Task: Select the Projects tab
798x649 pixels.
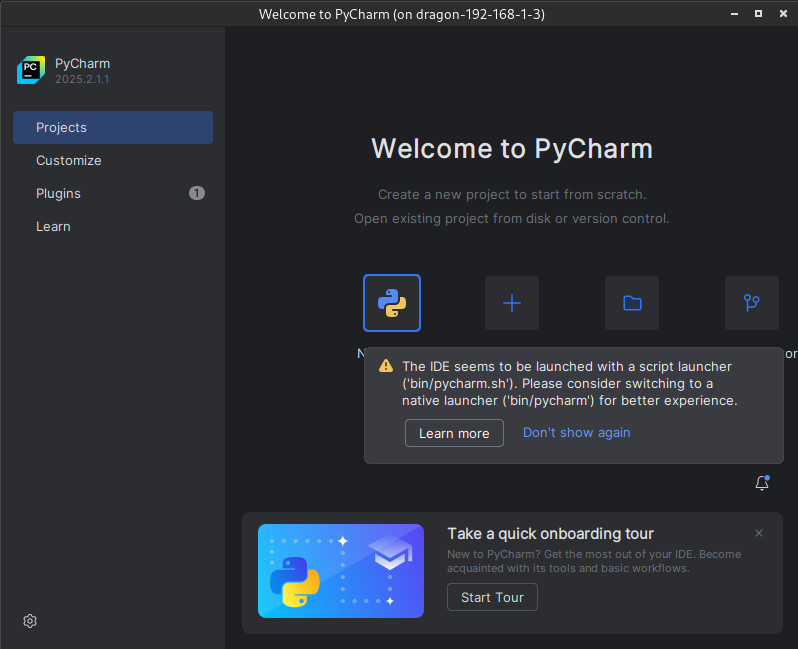Action: click(x=112, y=127)
